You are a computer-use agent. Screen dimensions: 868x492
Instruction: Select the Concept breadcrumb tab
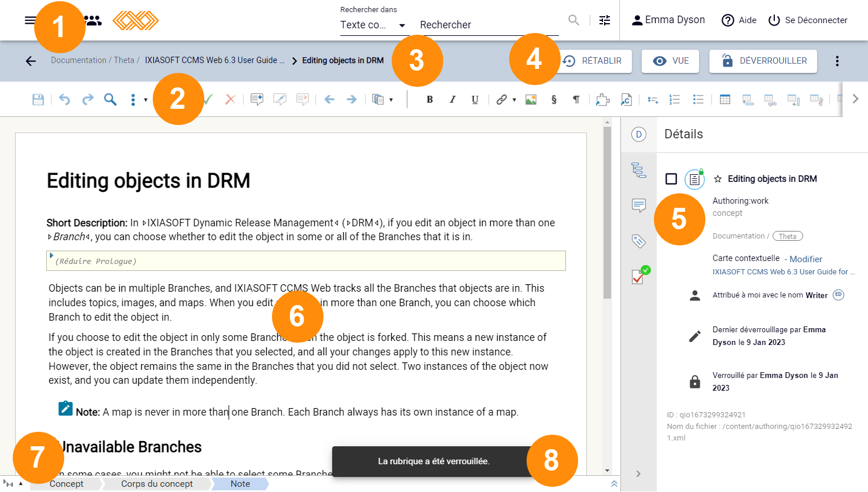[x=67, y=484]
